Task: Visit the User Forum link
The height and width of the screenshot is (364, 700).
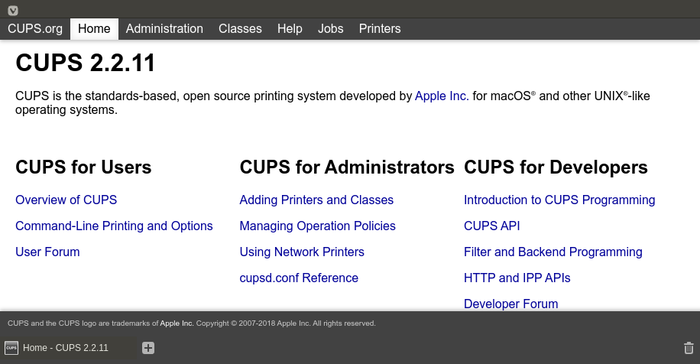Action: (x=47, y=252)
